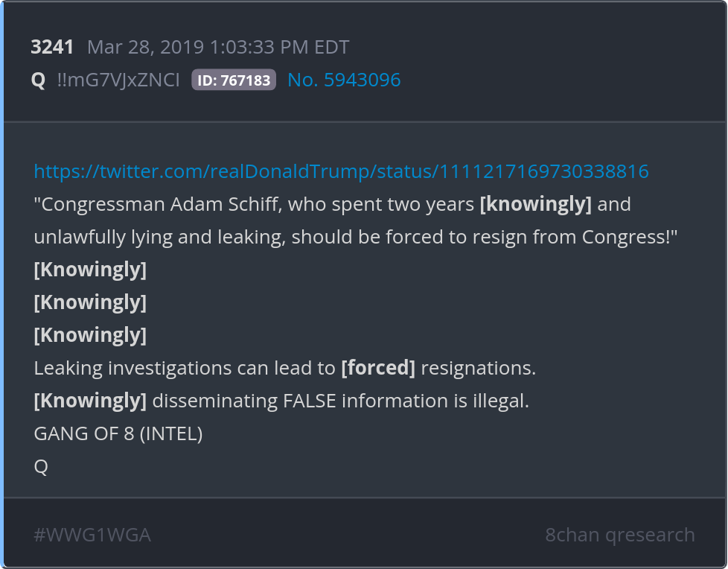Click author name Q beside the tripcode
Viewport: 728px width, 569px height.
coord(38,80)
